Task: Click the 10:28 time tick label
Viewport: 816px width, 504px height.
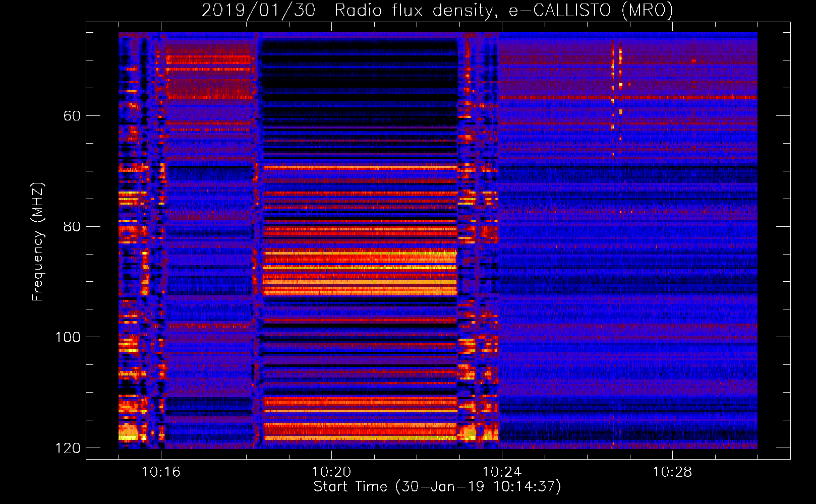Action: tap(672, 472)
